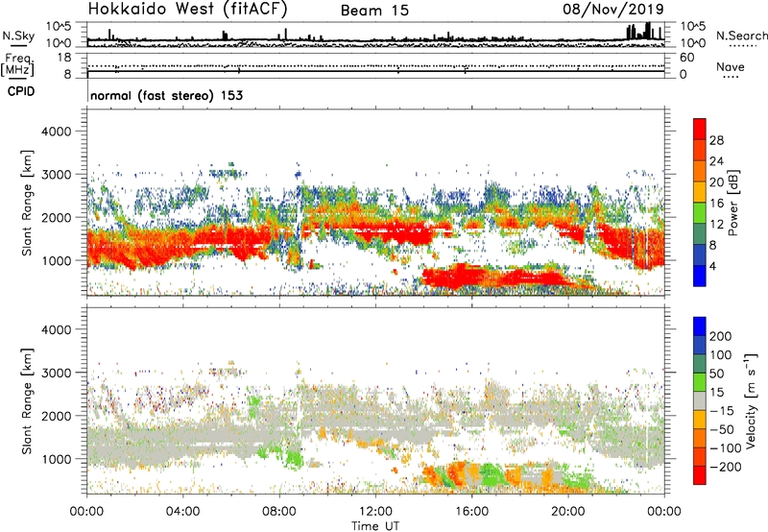Click the '-50' Velocity colorbar label
Viewport: 768px width, 532px height.
722,429
